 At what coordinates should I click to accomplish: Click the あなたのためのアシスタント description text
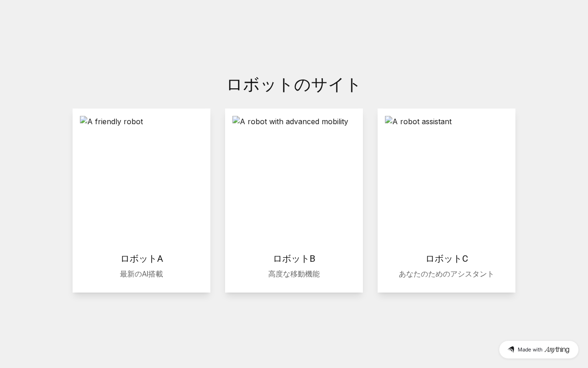tap(447, 274)
